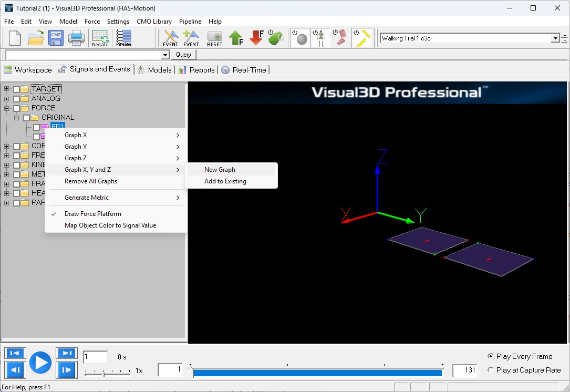
Task: Click the end frame field showing 131
Action: (464, 370)
